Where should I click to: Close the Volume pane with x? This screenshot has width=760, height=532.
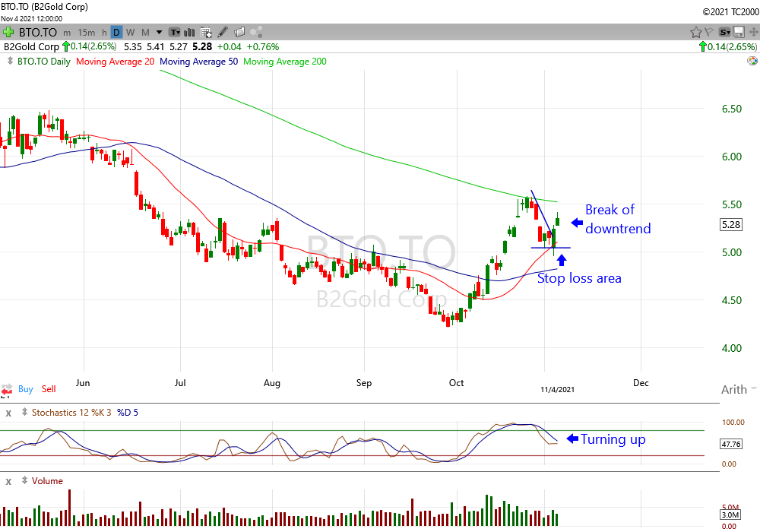8,482
